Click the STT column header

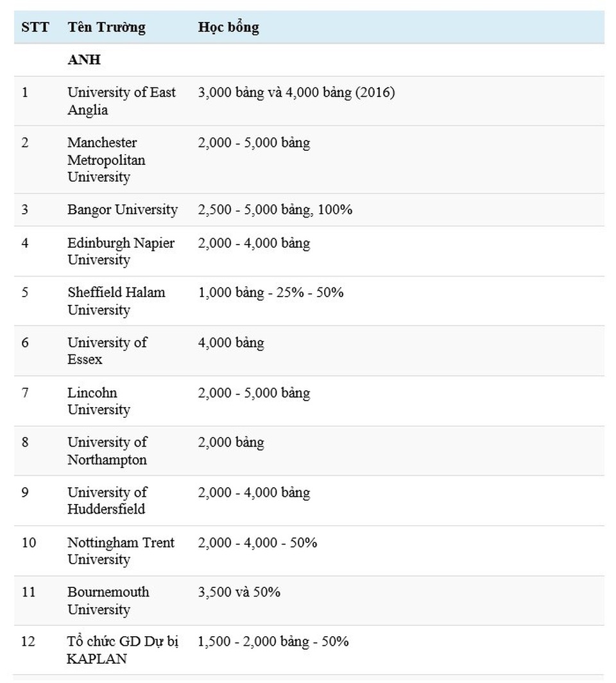[33, 28]
